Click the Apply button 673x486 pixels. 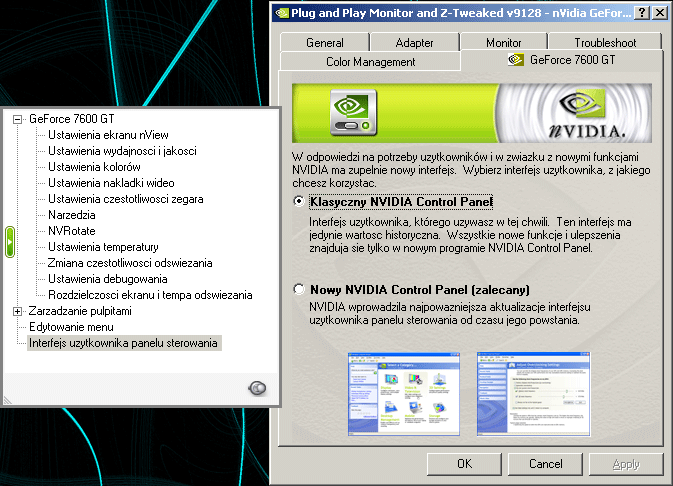click(x=626, y=464)
